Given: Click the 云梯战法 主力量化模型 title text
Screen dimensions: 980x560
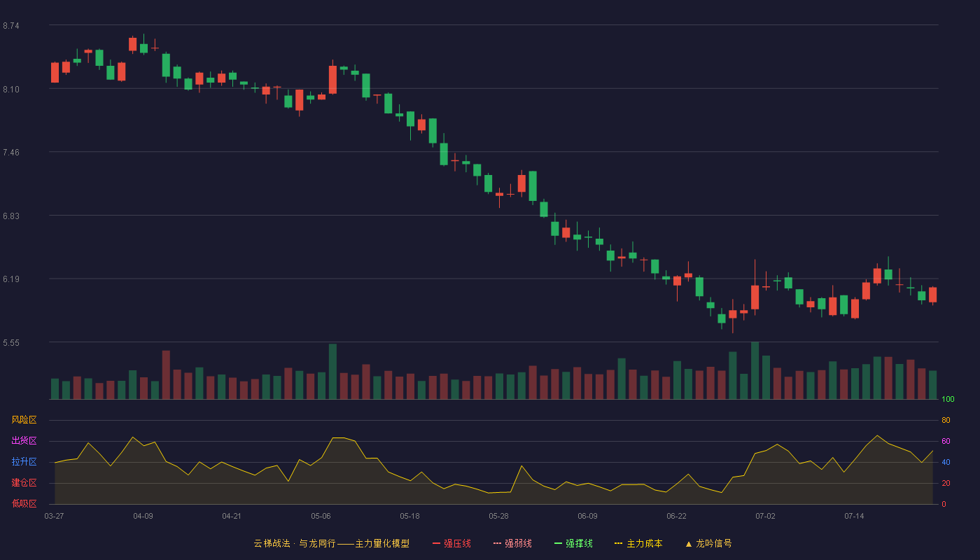Looking at the screenshot, I should [x=331, y=543].
